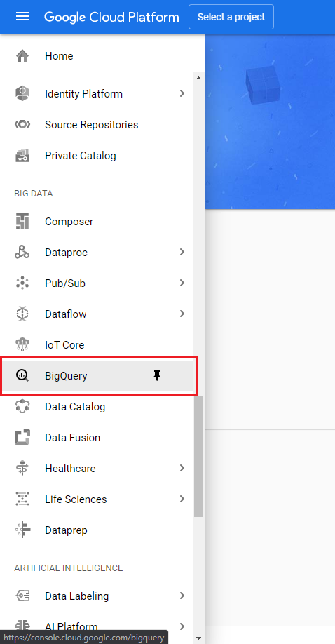Toggle the pin next to BigQuery
Viewport: 335px width, 644px height.
coord(157,375)
